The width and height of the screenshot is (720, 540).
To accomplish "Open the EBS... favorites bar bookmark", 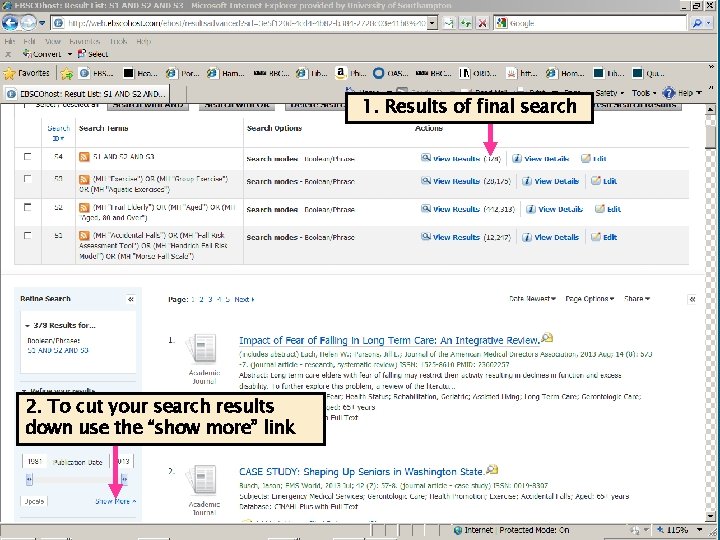I will point(96,73).
